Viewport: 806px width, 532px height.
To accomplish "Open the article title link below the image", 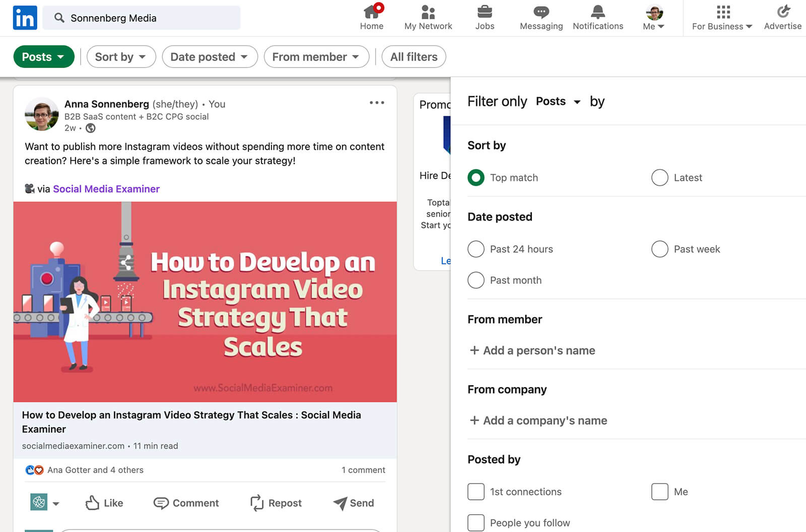I will [191, 422].
